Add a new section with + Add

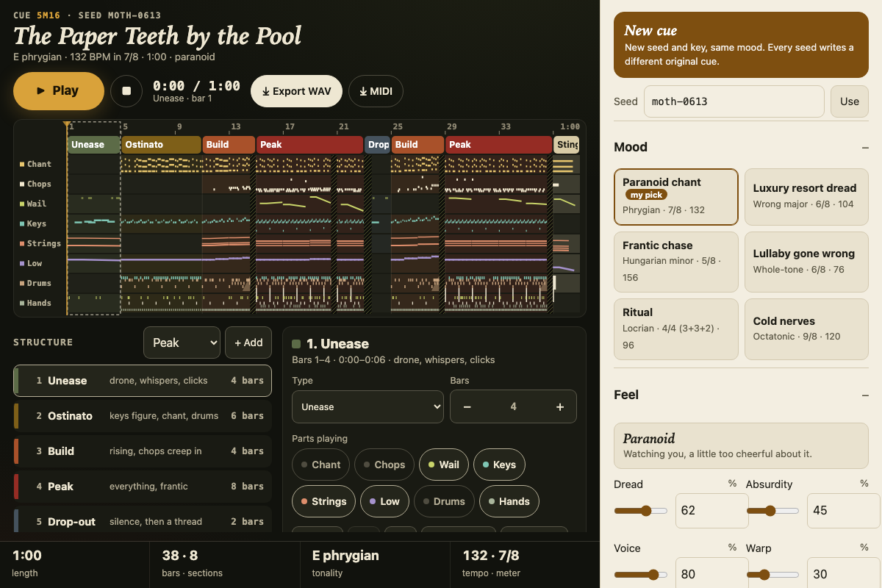tap(248, 343)
